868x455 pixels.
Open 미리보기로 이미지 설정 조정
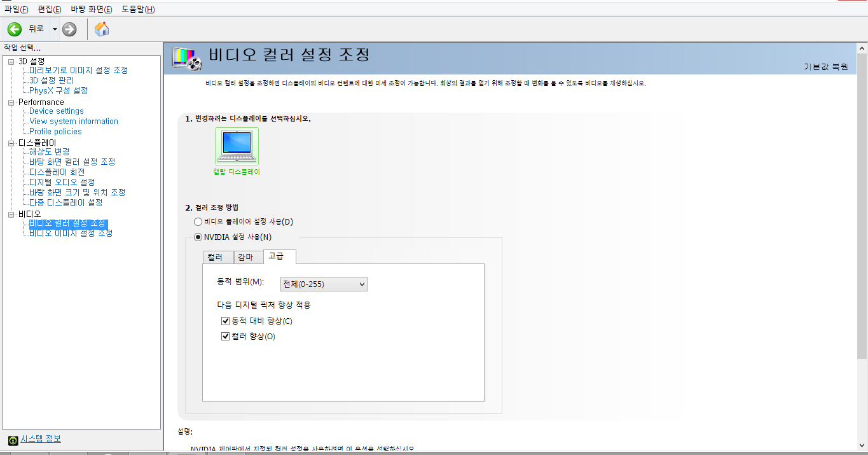tap(78, 70)
